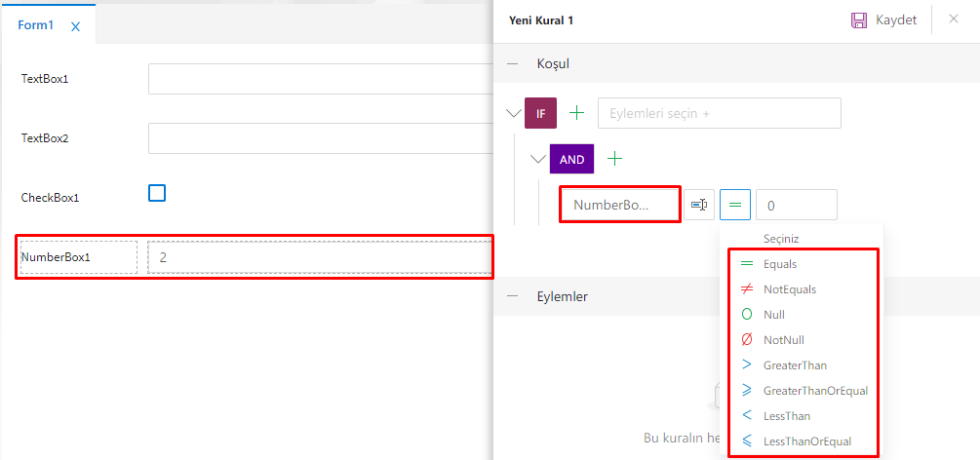
Task: Add action with plus next to IF
Action: tap(577, 113)
